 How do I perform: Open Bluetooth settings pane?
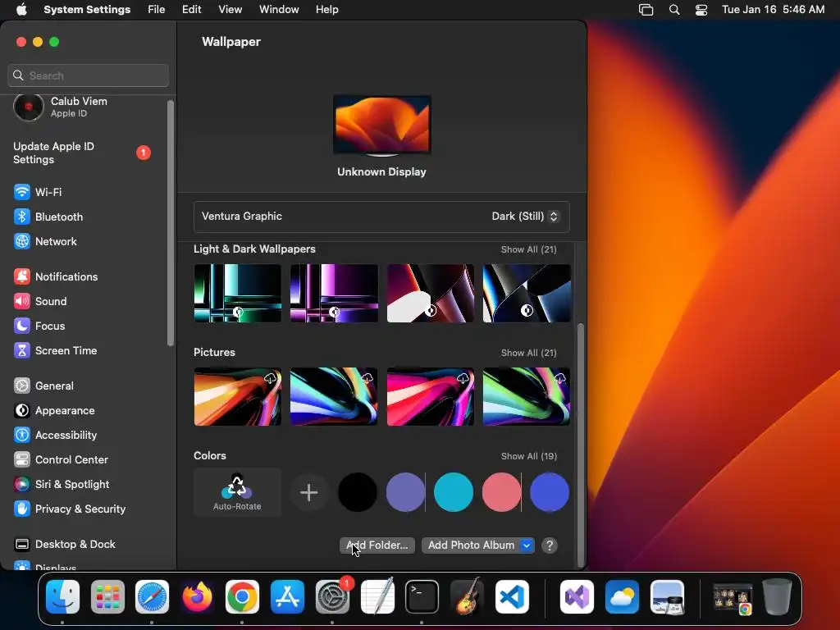48,217
